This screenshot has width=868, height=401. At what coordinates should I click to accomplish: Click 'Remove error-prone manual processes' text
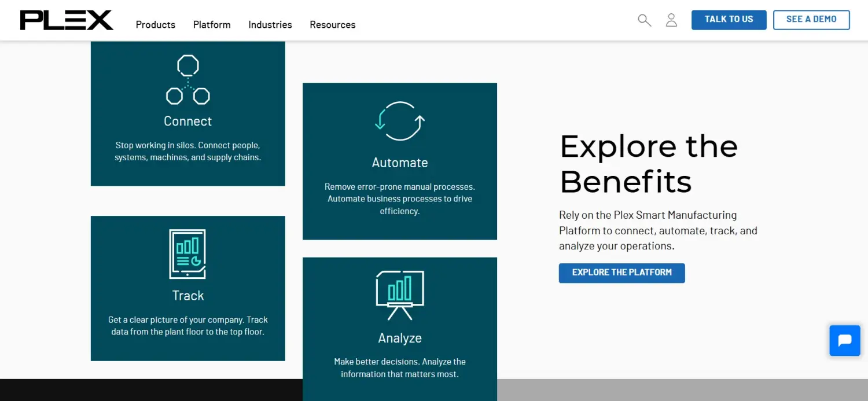click(400, 199)
